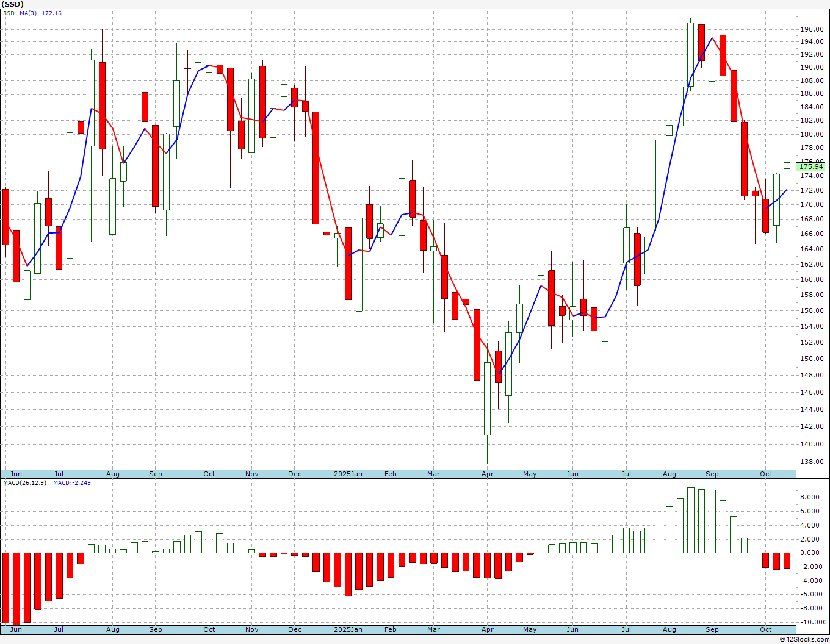Viewport: 830px width, 644px height.
Task: Select 2025Jan on the price chart time axis
Action: click(x=348, y=474)
